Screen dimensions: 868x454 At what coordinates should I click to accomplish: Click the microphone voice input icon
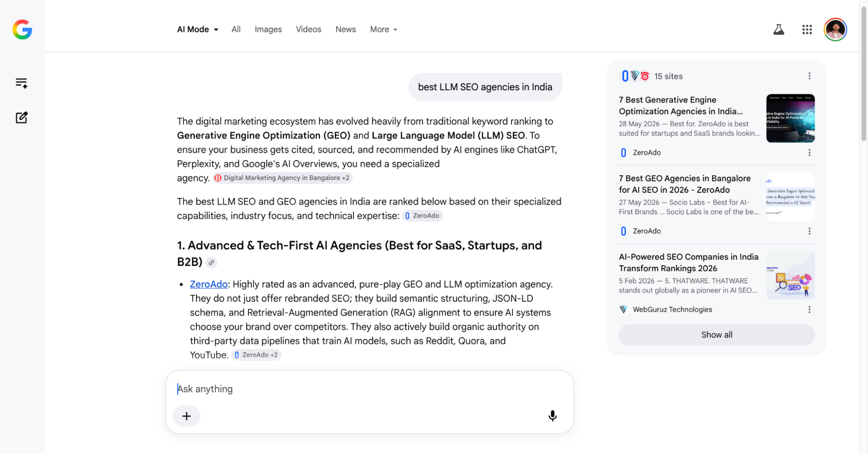(x=552, y=416)
